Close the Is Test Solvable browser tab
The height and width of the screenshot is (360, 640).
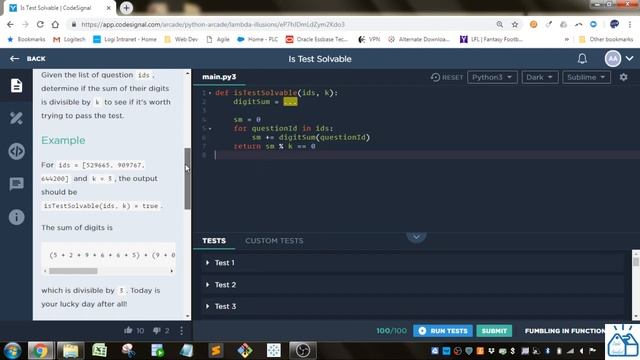109,8
